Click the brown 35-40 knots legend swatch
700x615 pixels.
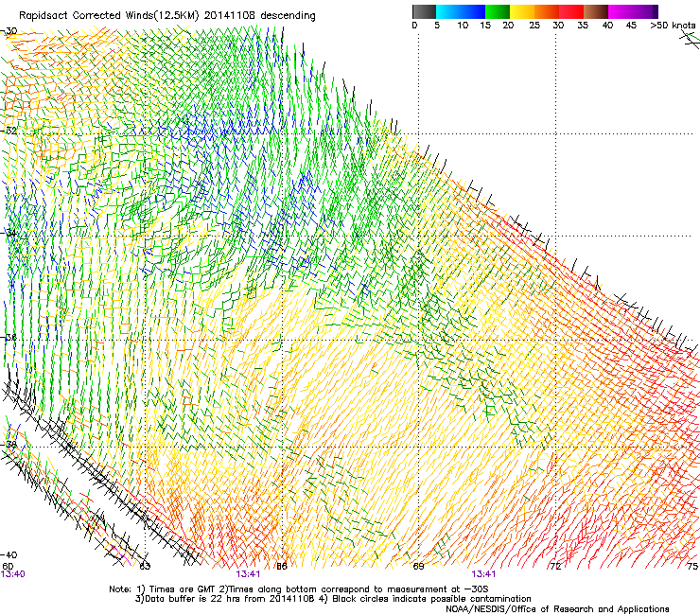pyautogui.click(x=596, y=11)
